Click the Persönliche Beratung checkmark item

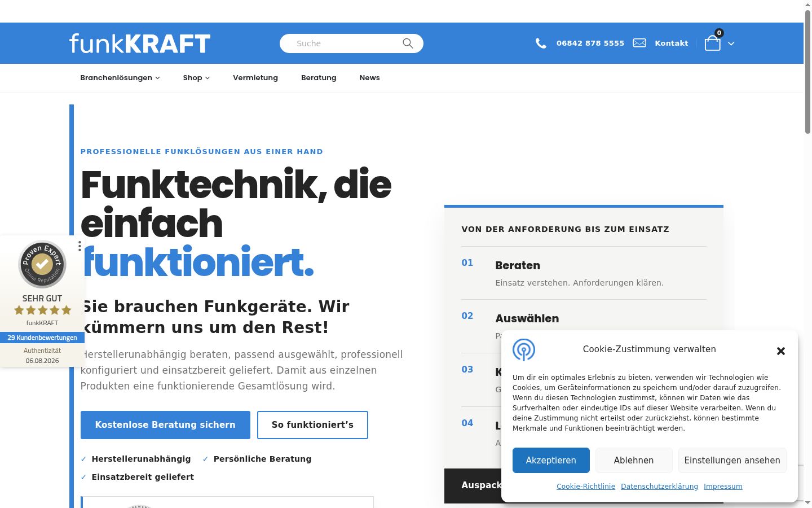[x=257, y=459]
